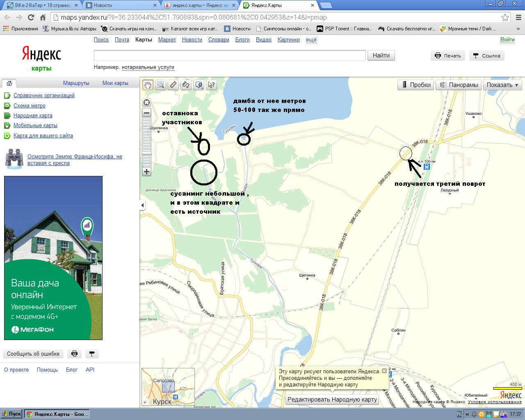Open the Маршруты tab
Image resolution: width=525 pixels, height=420 pixels.
(76, 83)
